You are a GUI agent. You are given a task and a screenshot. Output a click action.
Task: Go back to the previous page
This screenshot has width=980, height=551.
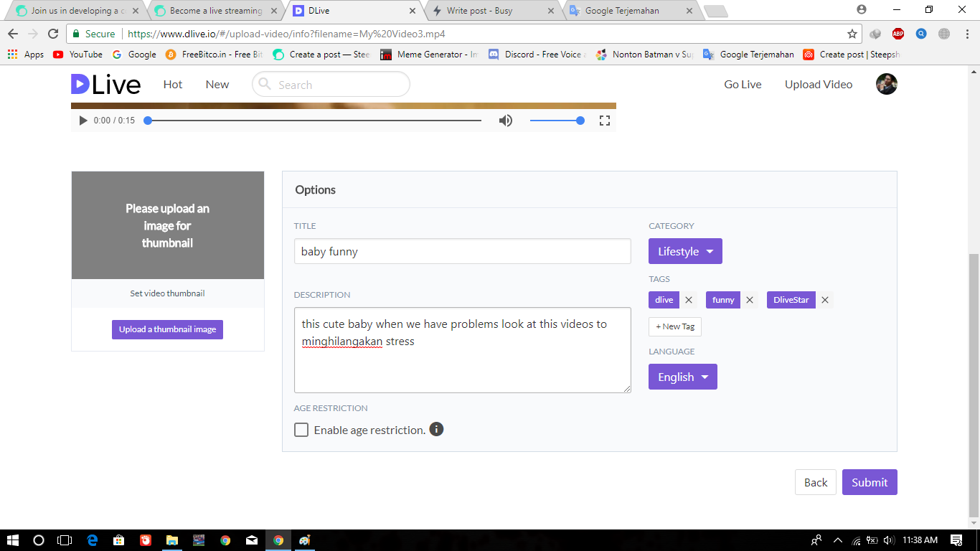tap(13, 34)
